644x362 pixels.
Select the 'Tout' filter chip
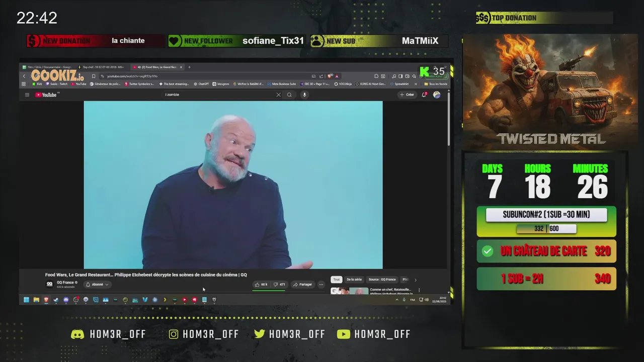click(337, 280)
